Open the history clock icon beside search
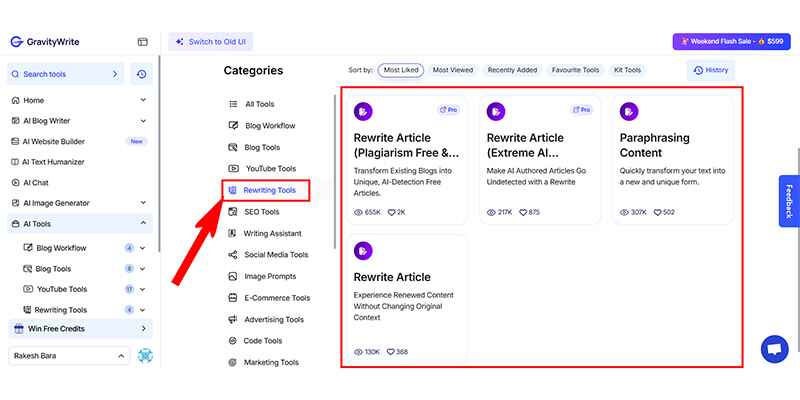Image resolution: width=800 pixels, height=400 pixels. coord(142,74)
